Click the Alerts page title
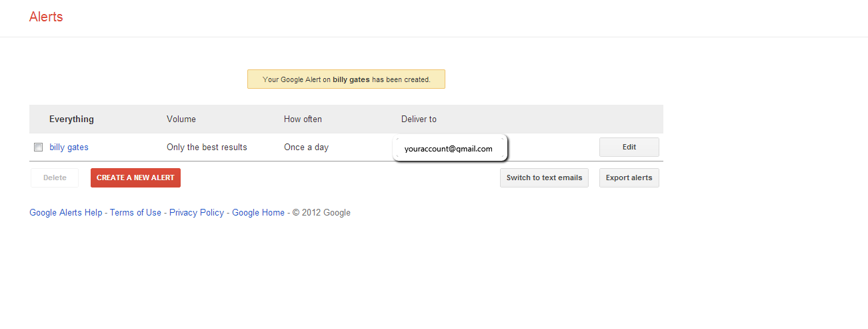Image resolution: width=868 pixels, height=329 pixels. click(46, 17)
